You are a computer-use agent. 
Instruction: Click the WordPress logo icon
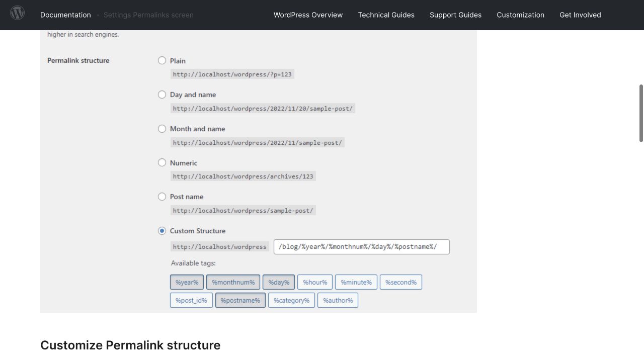[18, 13]
